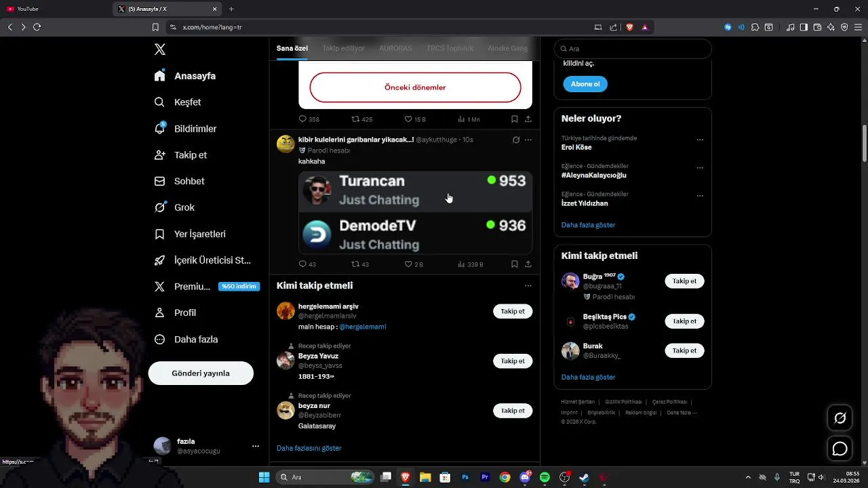Expand Daha fazla menu
Image resolution: width=868 pixels, height=488 pixels.
(186, 339)
